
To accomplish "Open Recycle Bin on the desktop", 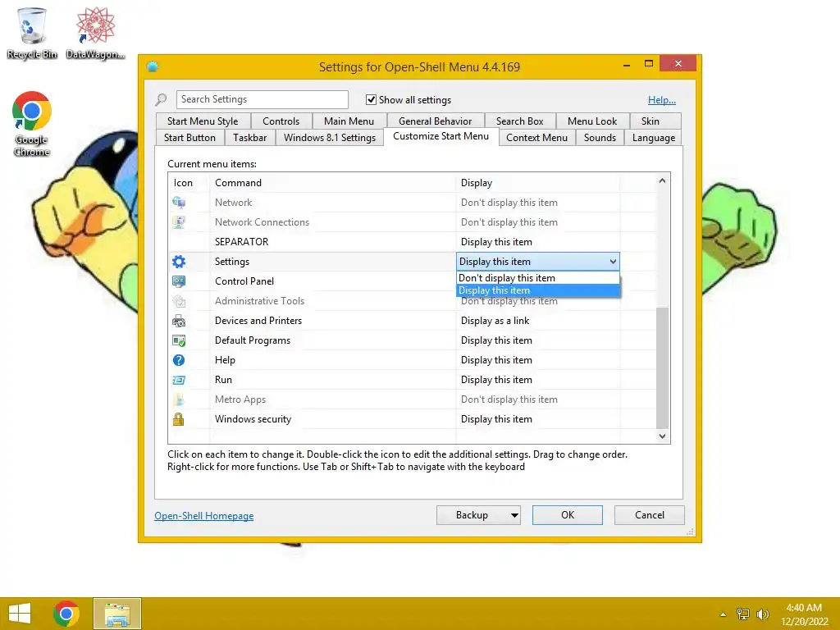I will 32,33.
